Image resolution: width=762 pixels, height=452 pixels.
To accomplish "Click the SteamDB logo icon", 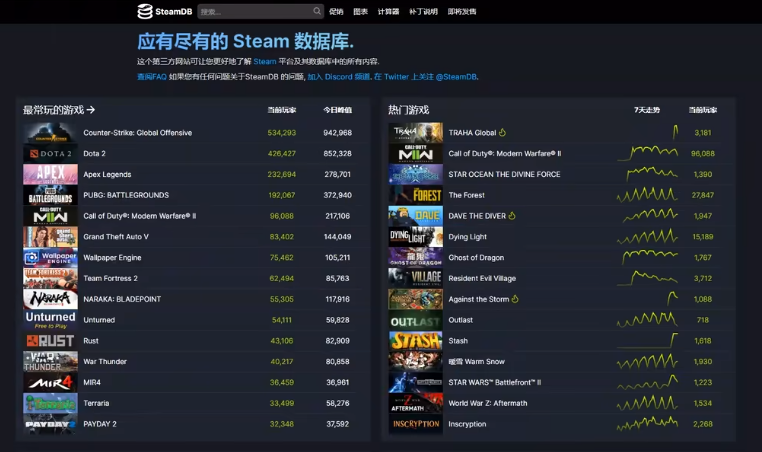I will point(145,11).
